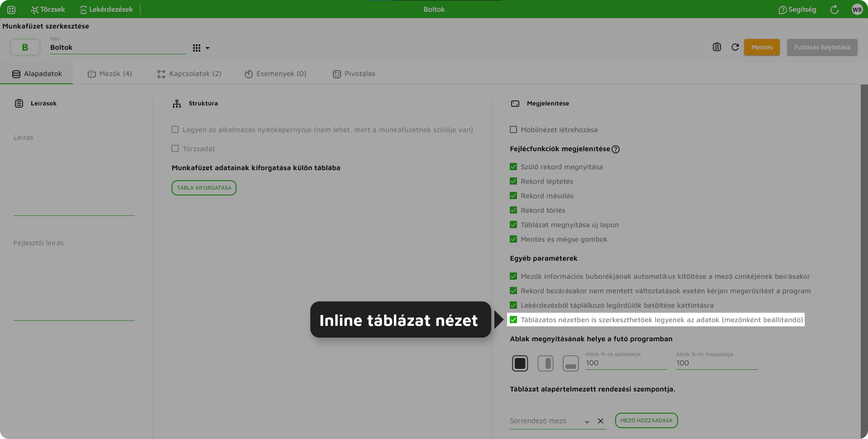This screenshot has width=868, height=439.
Task: Uncheck Rekord másolás
Action: [513, 196]
